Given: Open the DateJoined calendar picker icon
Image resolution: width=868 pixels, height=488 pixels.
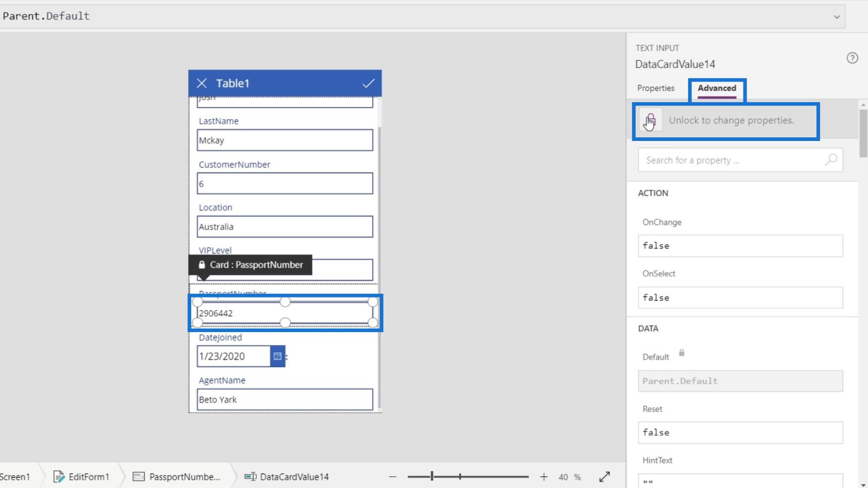Looking at the screenshot, I should [277, 356].
